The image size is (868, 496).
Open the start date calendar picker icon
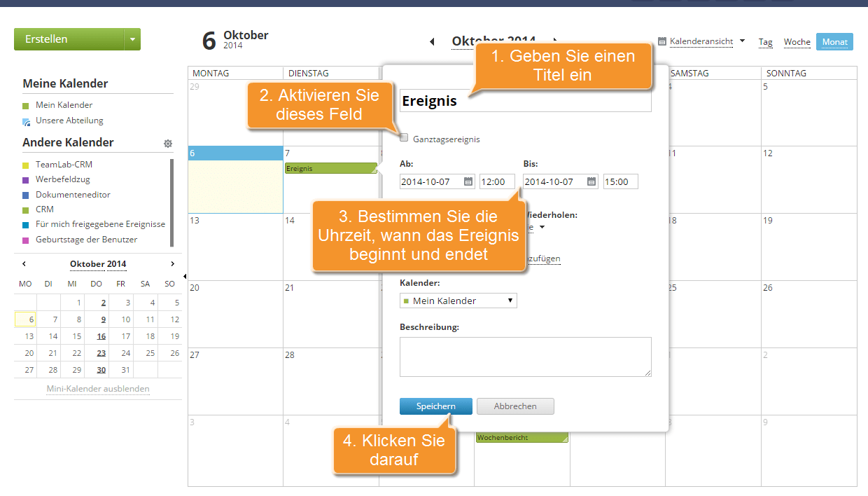coord(468,182)
